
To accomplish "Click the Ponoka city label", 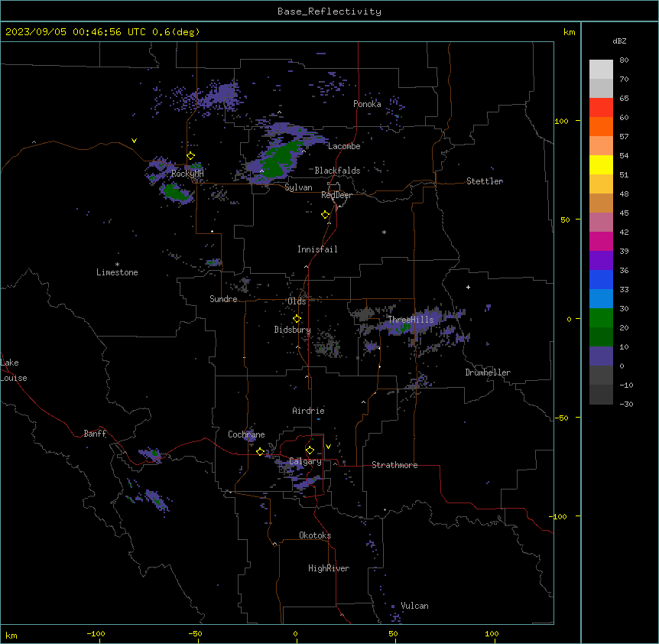I will [x=367, y=104].
